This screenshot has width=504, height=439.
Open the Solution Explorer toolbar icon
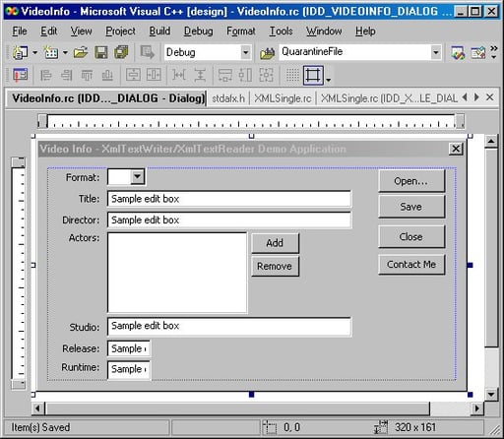458,52
